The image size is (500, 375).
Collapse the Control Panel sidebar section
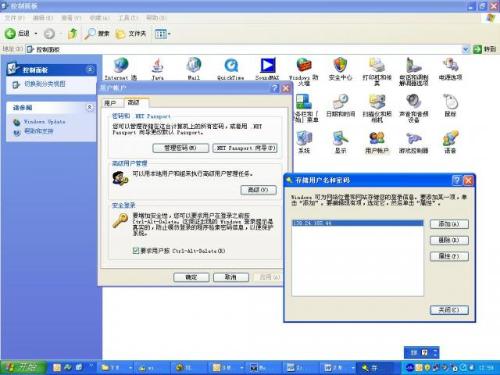[x=90, y=69]
